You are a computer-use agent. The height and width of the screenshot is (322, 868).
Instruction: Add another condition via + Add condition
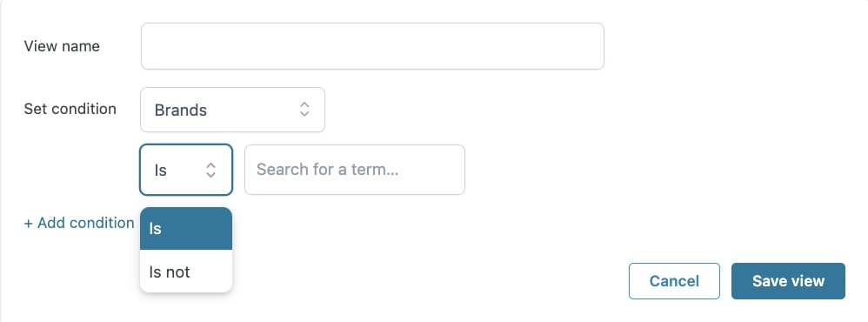(79, 223)
